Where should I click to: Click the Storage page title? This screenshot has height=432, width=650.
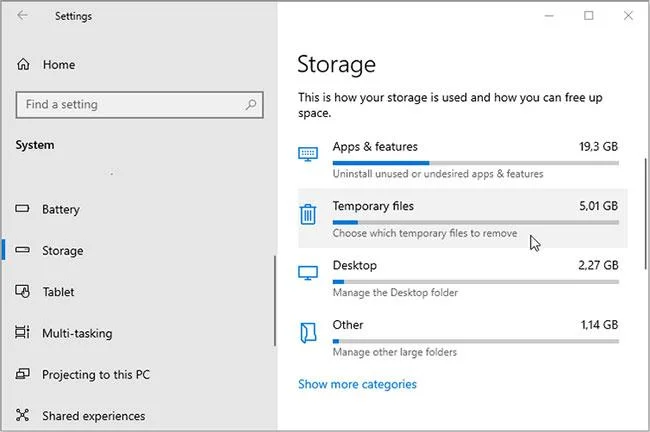coord(336,64)
